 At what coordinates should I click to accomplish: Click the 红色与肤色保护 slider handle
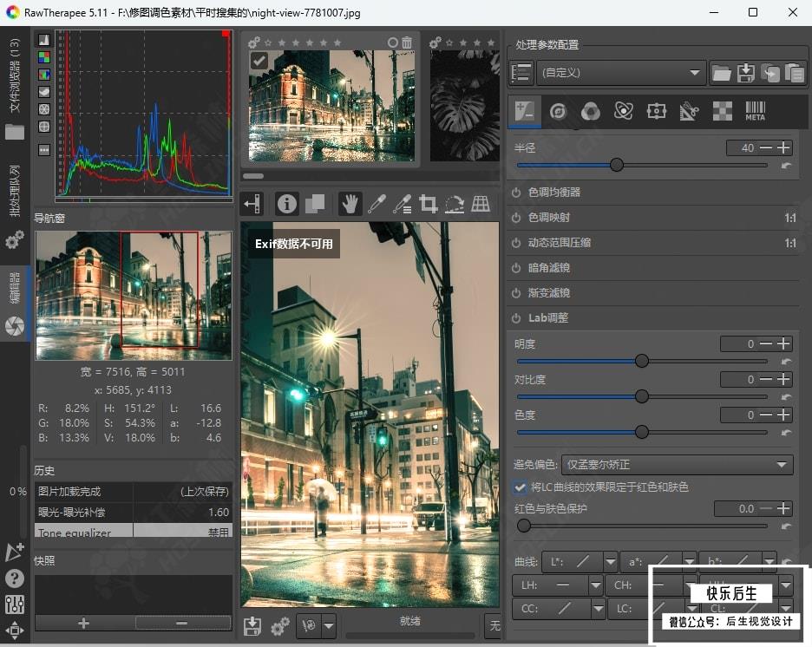pos(524,526)
